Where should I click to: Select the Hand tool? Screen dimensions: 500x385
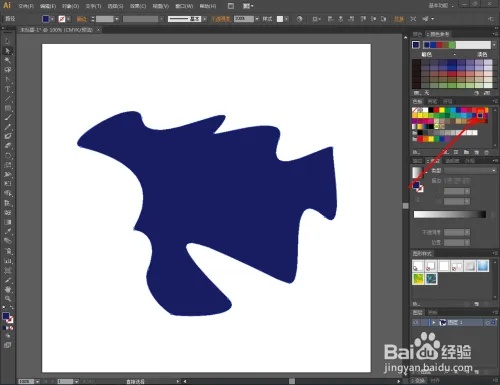click(7, 289)
